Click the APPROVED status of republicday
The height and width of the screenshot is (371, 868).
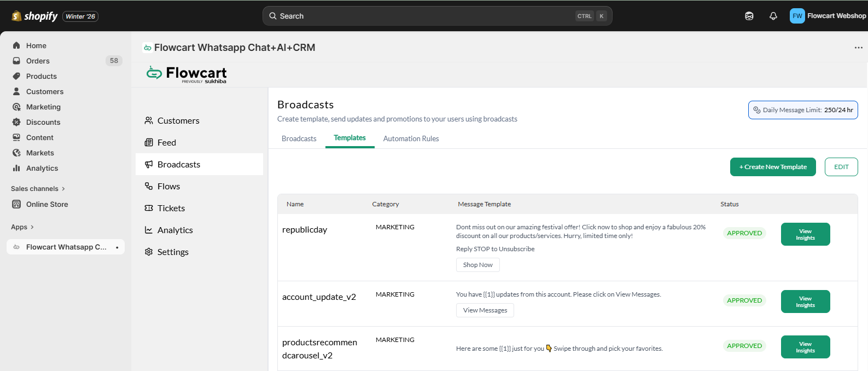(x=744, y=233)
